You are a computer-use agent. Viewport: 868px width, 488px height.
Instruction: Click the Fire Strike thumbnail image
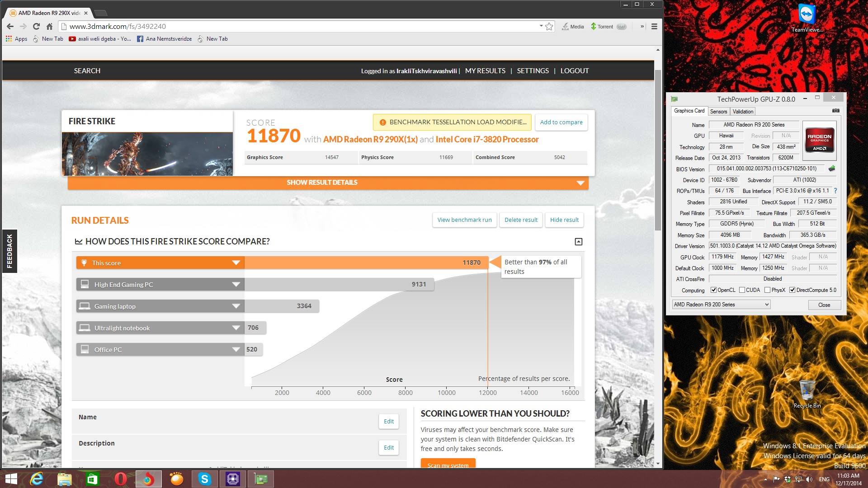(147, 154)
